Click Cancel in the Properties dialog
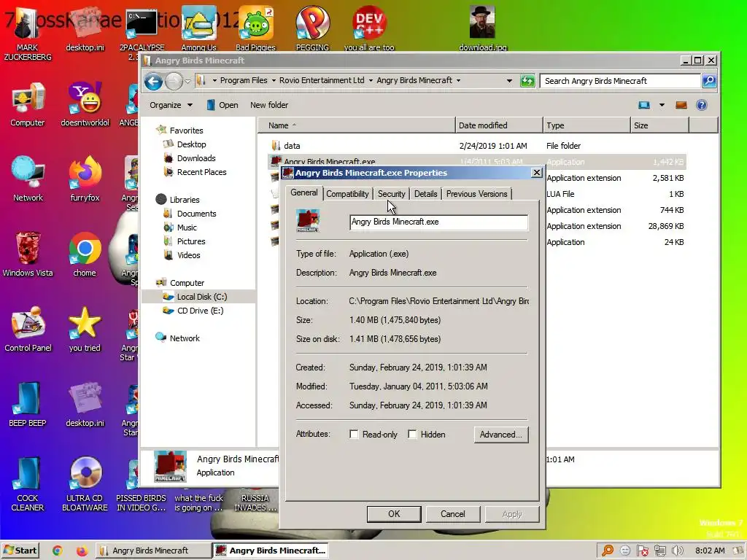Screen dimensions: 747x560 click(x=452, y=514)
